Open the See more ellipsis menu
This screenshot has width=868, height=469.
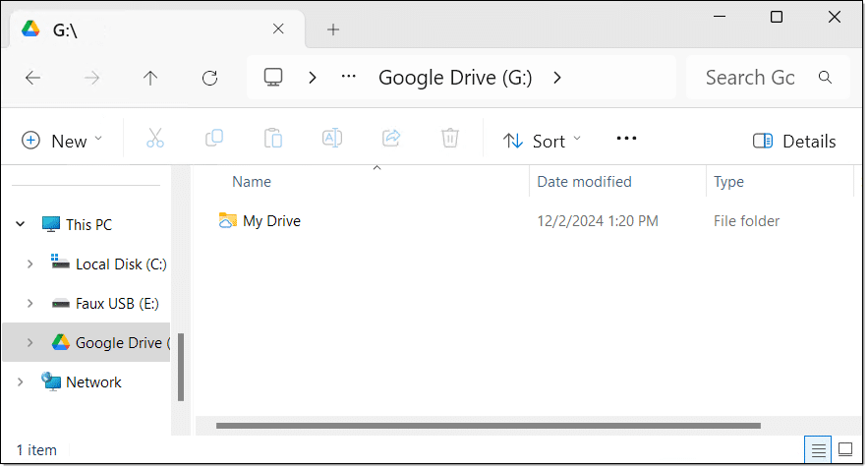(x=626, y=139)
